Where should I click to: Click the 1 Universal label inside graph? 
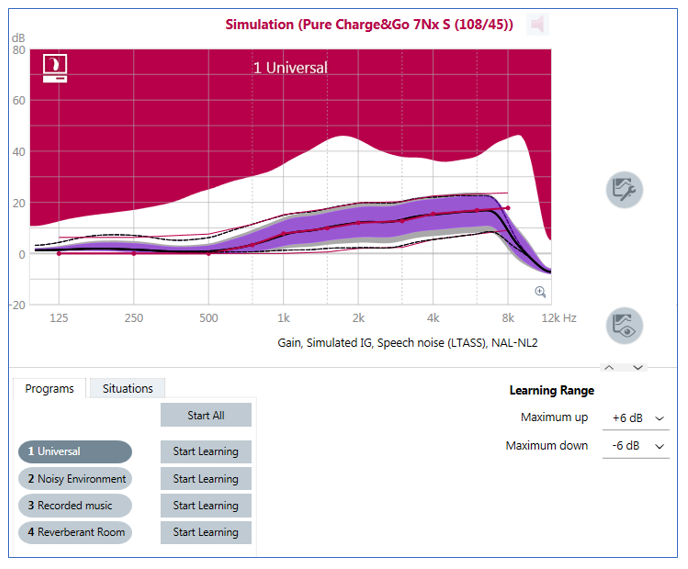[x=290, y=68]
